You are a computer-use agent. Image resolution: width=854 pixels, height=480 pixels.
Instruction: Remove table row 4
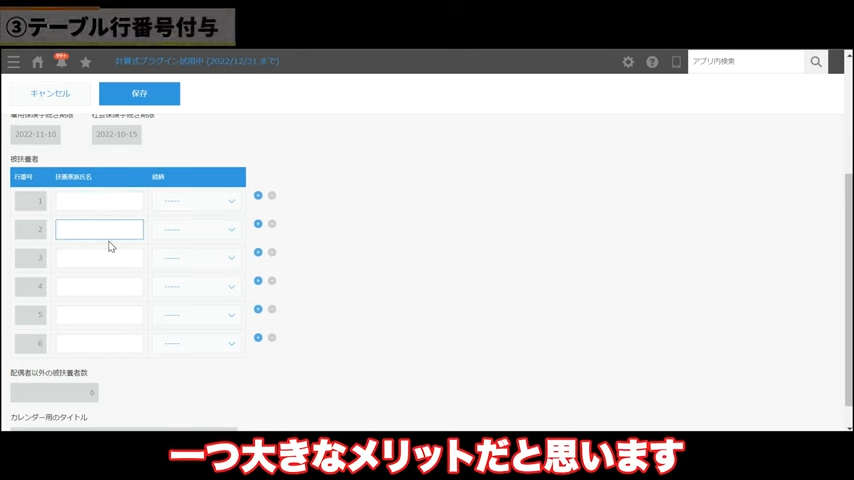pyautogui.click(x=272, y=281)
